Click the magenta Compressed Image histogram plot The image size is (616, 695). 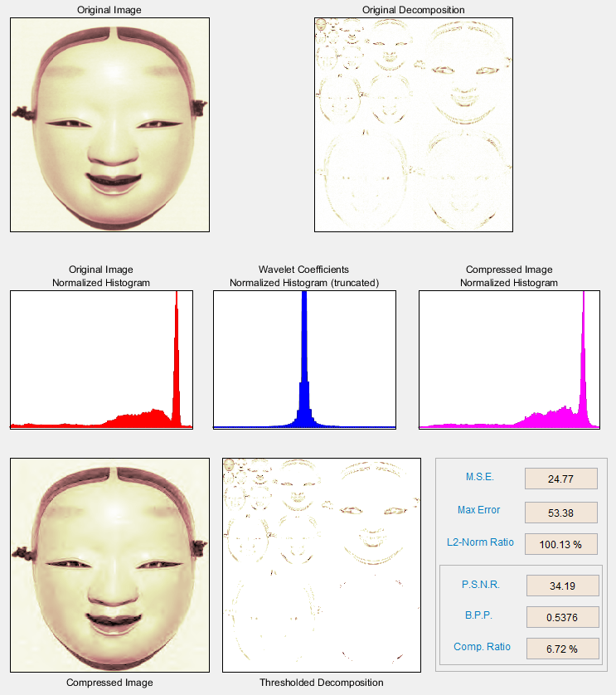tap(509, 360)
